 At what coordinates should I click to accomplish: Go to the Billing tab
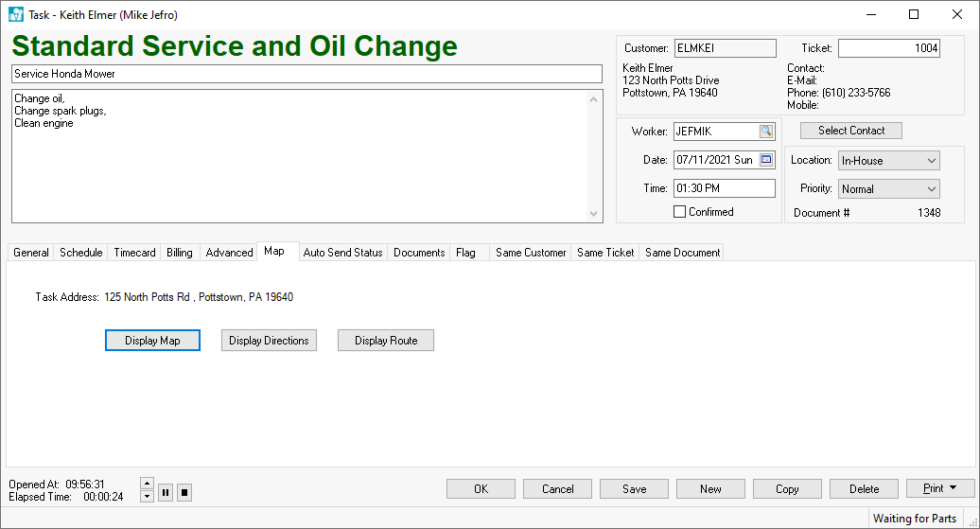point(179,253)
